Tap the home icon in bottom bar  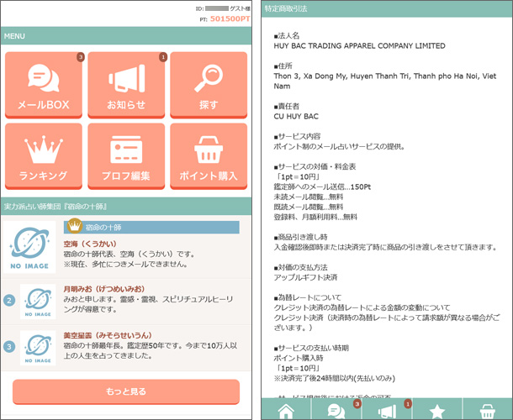click(286, 410)
